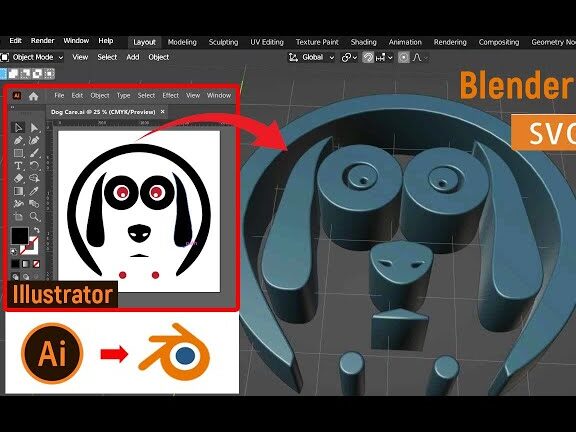Set fill mode to Gradient
Viewport: 576px width, 432px height.
26,264
